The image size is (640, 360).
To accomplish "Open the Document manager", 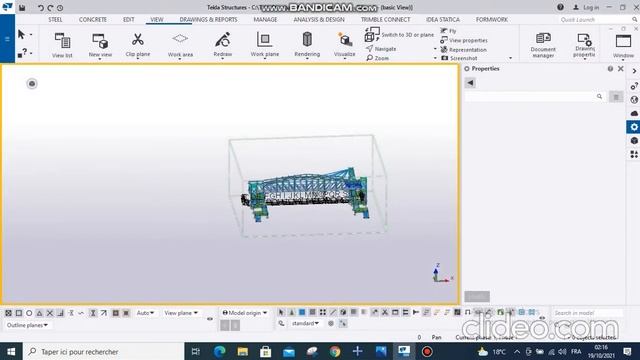I will [543, 45].
